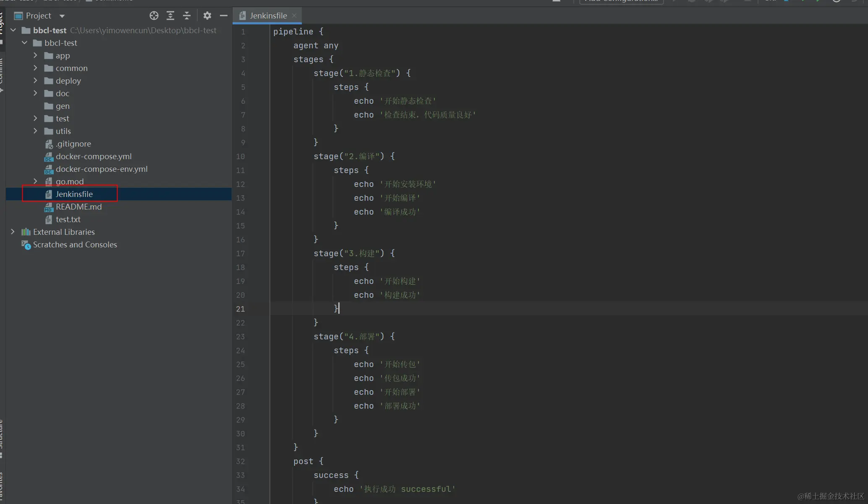Close the Jenkinsfile editor tab

tap(294, 16)
